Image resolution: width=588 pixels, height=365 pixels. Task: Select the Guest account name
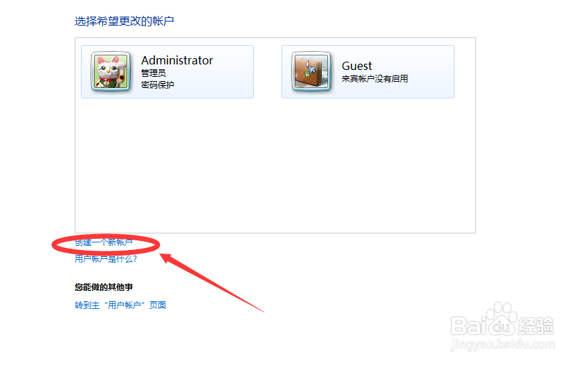tap(357, 66)
